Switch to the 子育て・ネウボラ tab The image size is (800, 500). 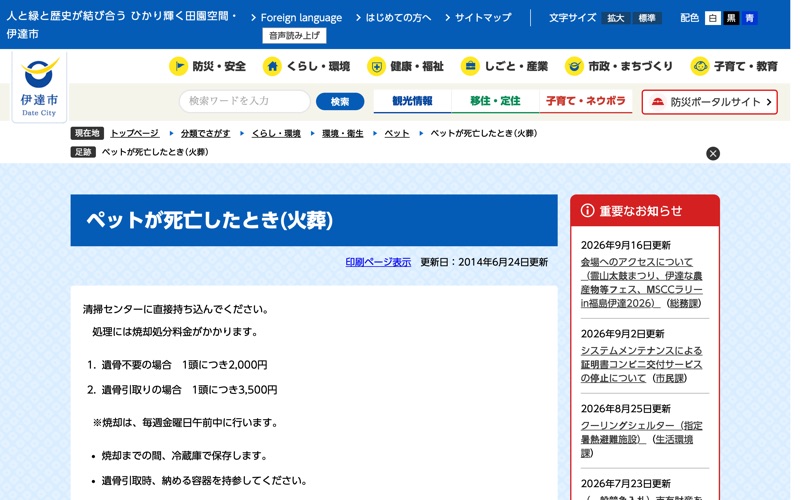coord(586,101)
